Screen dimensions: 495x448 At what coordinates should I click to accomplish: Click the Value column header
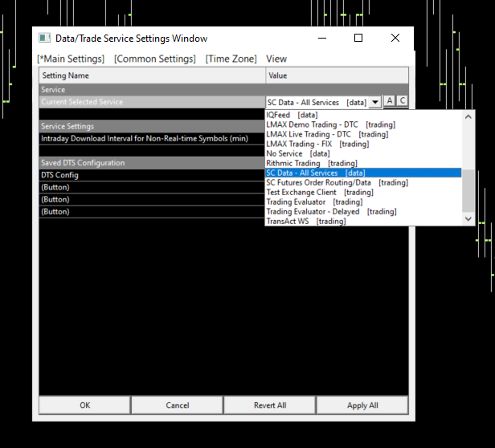(337, 75)
